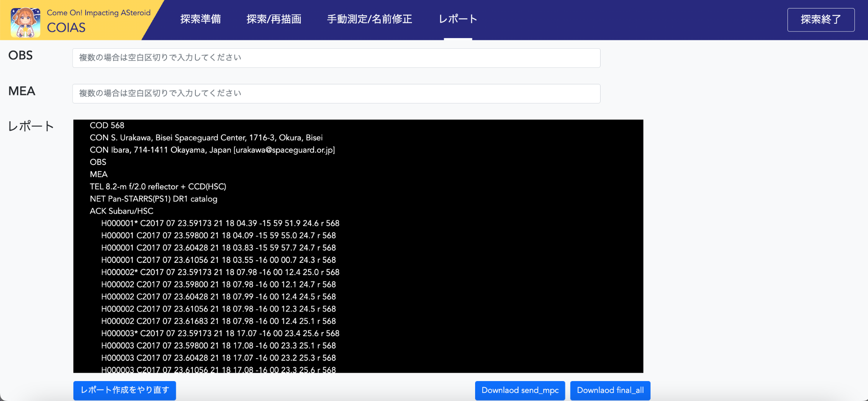Download the final_all file
Viewport: 868px width, 401px height.
pos(610,390)
